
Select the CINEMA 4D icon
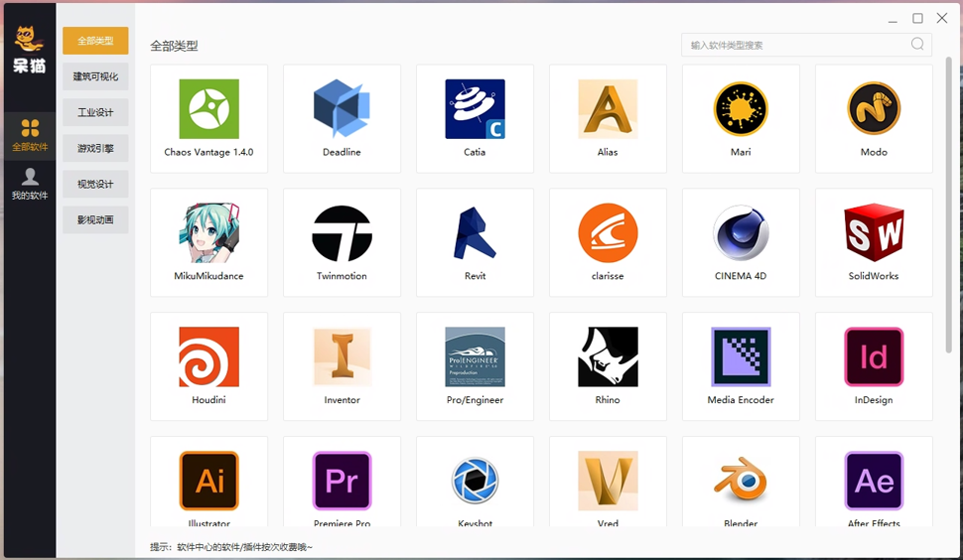pyautogui.click(x=741, y=232)
